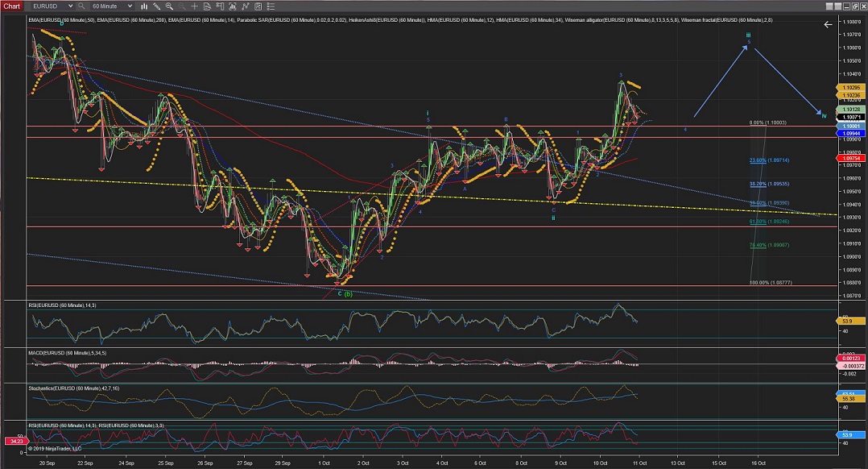Screen dimensions: 868x469
Task: Select the drawing tools pencil icon
Action: pyautogui.click(x=158, y=6)
